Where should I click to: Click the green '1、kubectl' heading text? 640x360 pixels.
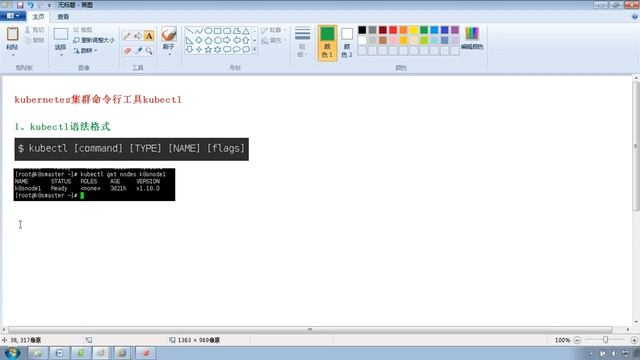click(62, 127)
